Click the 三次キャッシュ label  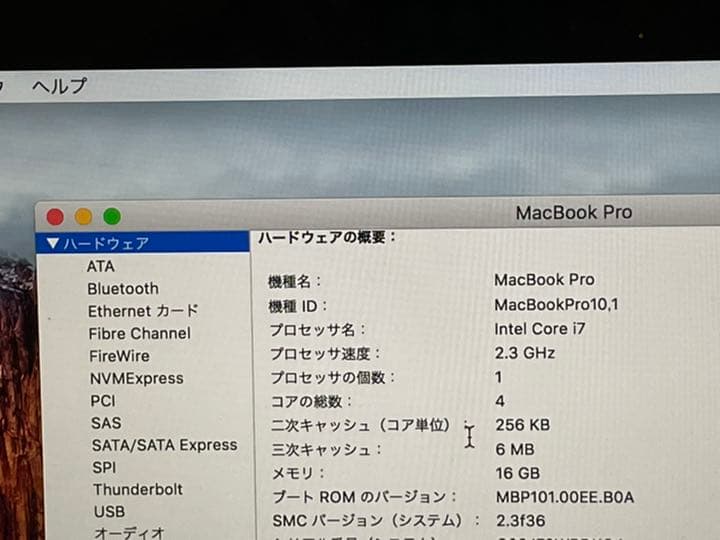point(326,450)
